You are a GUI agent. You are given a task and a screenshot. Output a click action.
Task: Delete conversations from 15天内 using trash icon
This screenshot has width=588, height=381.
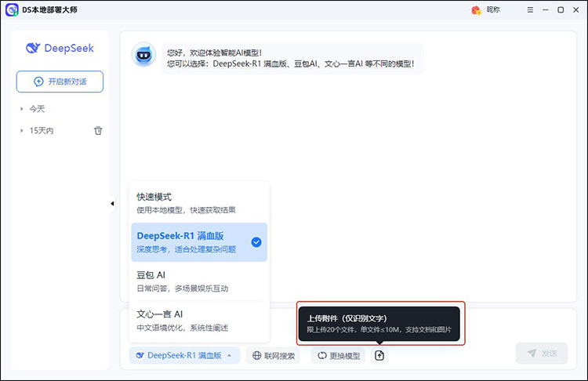98,131
